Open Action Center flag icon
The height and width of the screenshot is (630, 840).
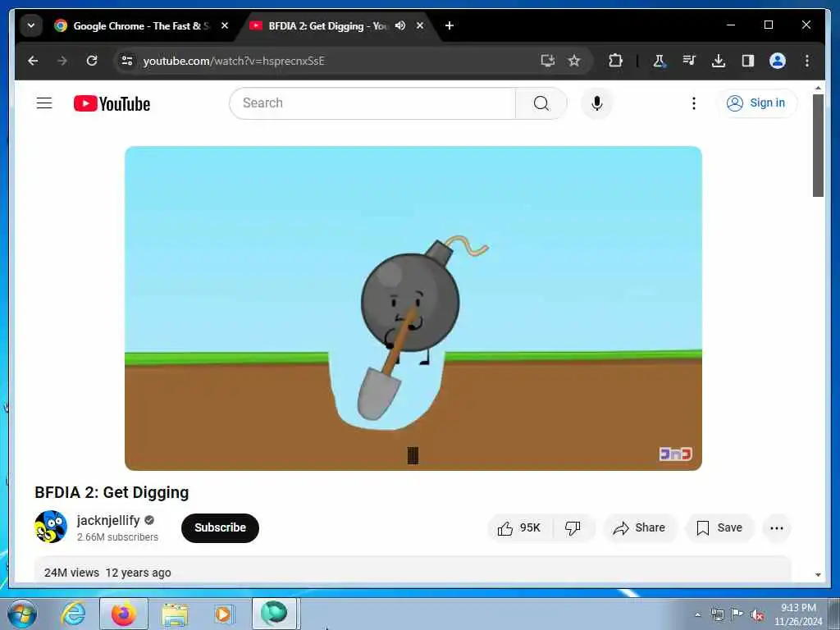point(737,614)
